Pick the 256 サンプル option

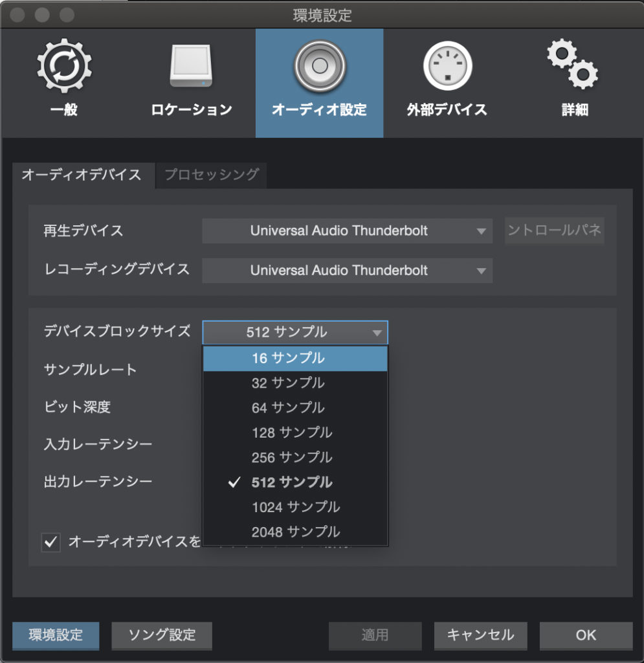click(295, 458)
